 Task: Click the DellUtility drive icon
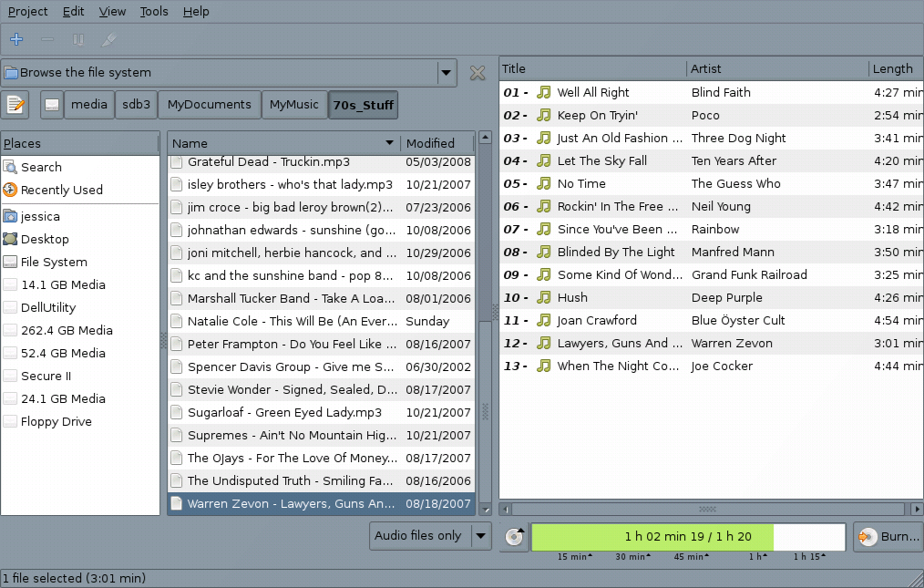click(x=10, y=307)
